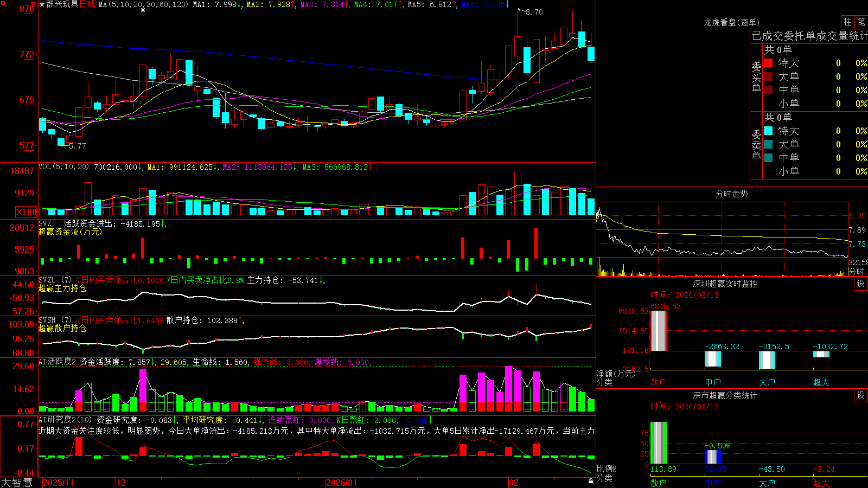This screenshot has height=488, width=868.
Task: Click the green 散户 bar in 深市超赢分类统计
Action: [x=659, y=443]
